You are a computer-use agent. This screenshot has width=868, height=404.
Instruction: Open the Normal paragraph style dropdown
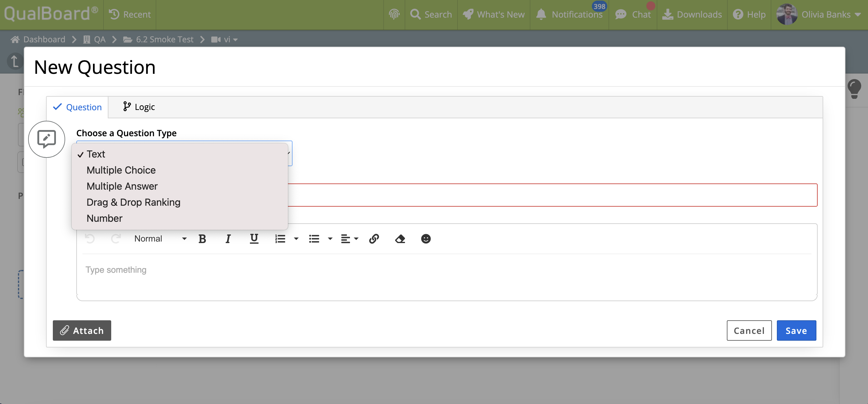(160, 239)
